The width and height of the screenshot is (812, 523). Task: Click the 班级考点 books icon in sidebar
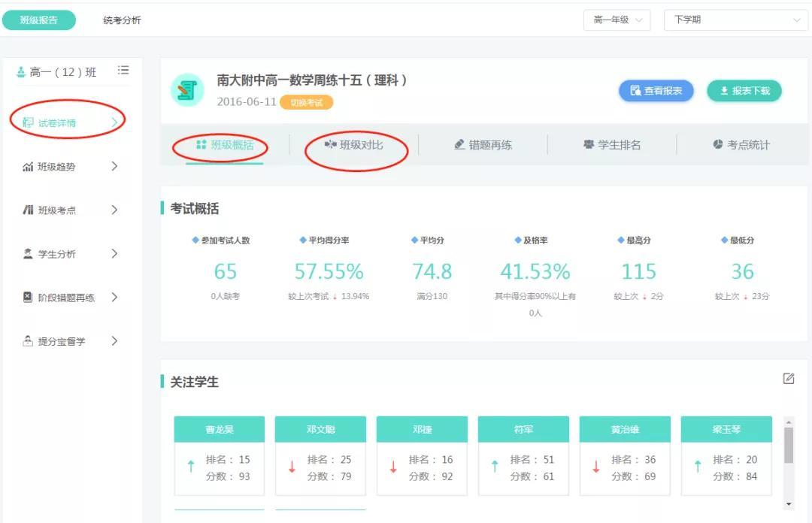(x=28, y=210)
